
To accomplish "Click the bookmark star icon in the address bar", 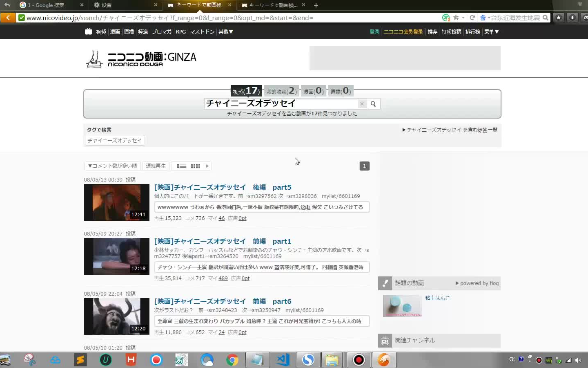I will click(456, 18).
